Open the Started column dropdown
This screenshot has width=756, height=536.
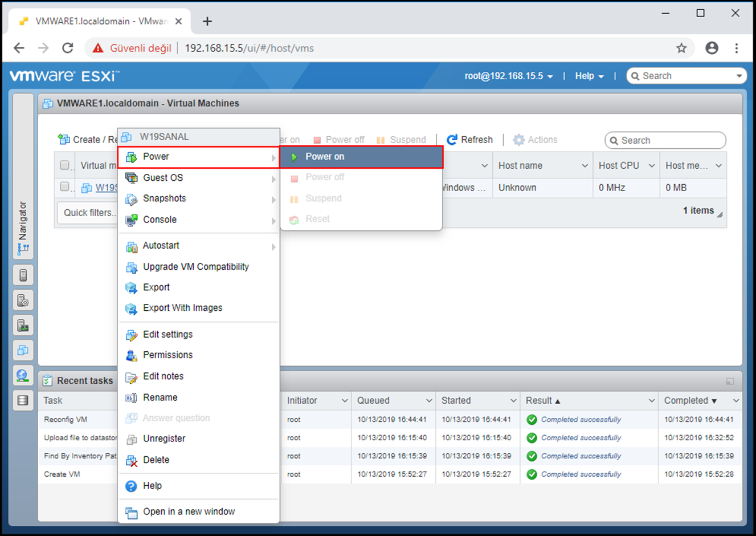[513, 401]
